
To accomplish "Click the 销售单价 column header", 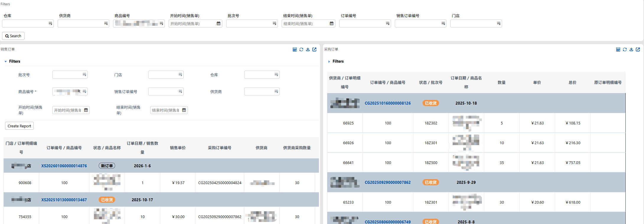I will tap(178, 148).
